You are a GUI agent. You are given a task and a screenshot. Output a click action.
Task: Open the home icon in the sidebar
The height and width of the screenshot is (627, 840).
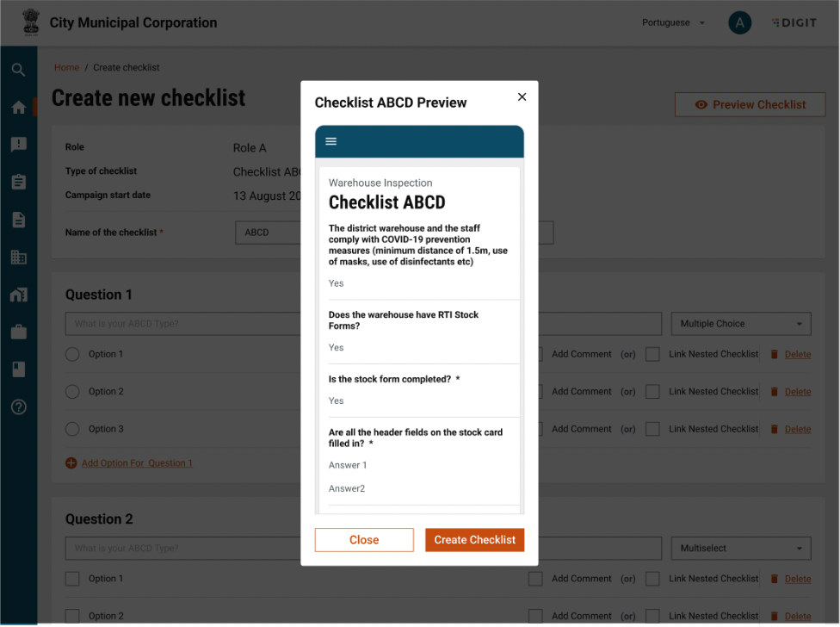18,108
